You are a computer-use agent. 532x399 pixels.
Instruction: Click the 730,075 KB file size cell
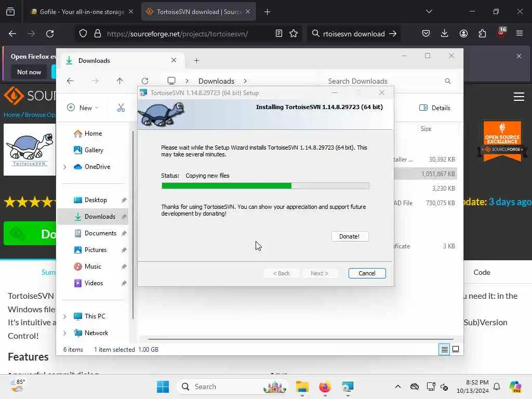click(441, 203)
